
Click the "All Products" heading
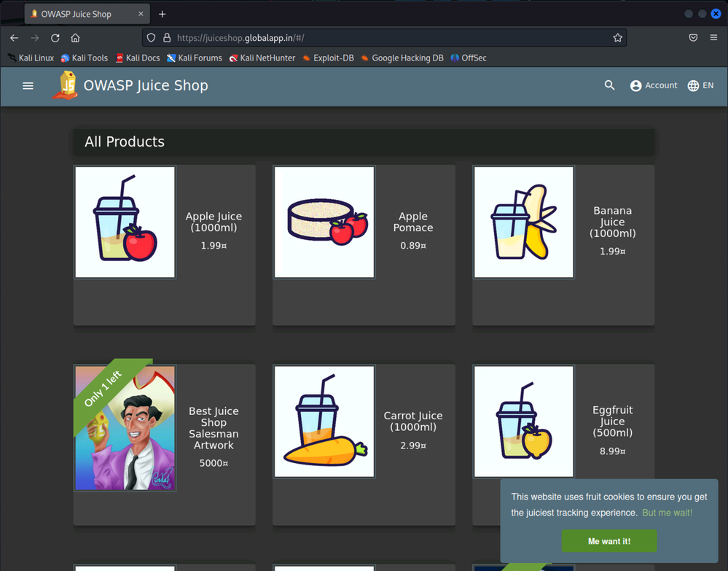(x=125, y=141)
